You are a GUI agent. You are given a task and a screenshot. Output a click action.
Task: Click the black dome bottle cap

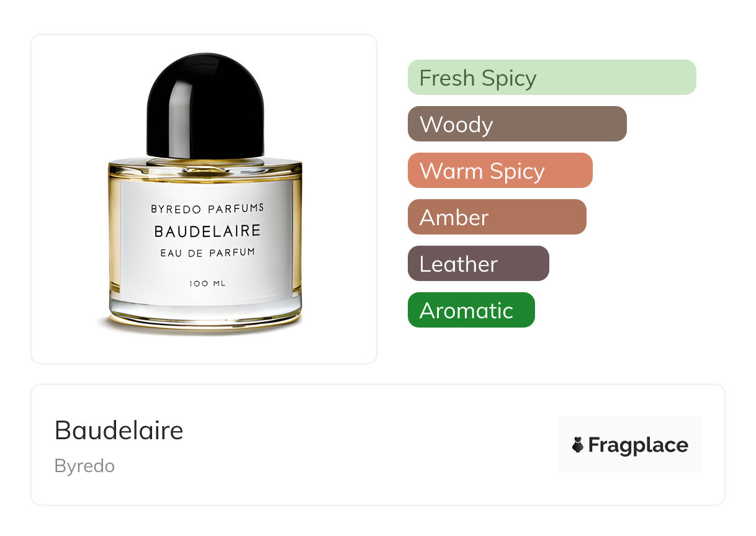coord(205,105)
